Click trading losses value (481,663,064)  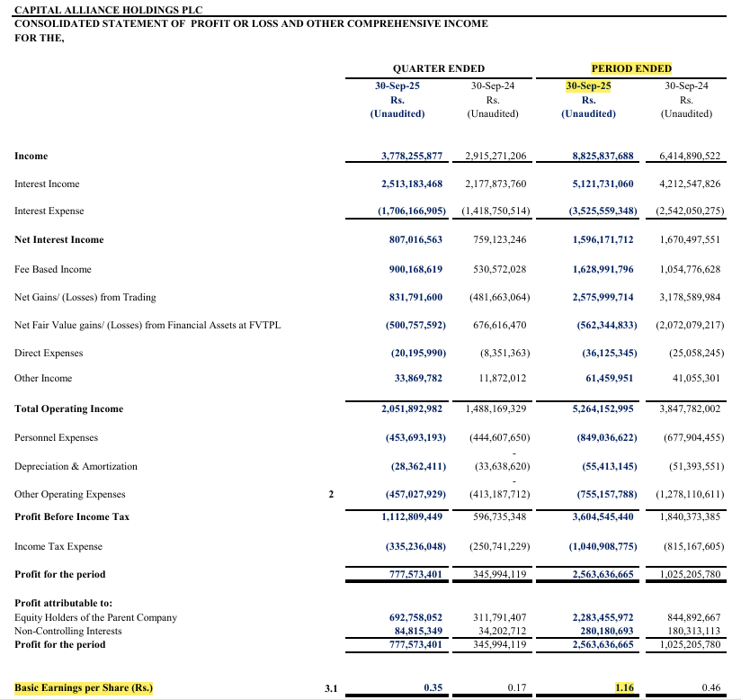tap(499, 298)
